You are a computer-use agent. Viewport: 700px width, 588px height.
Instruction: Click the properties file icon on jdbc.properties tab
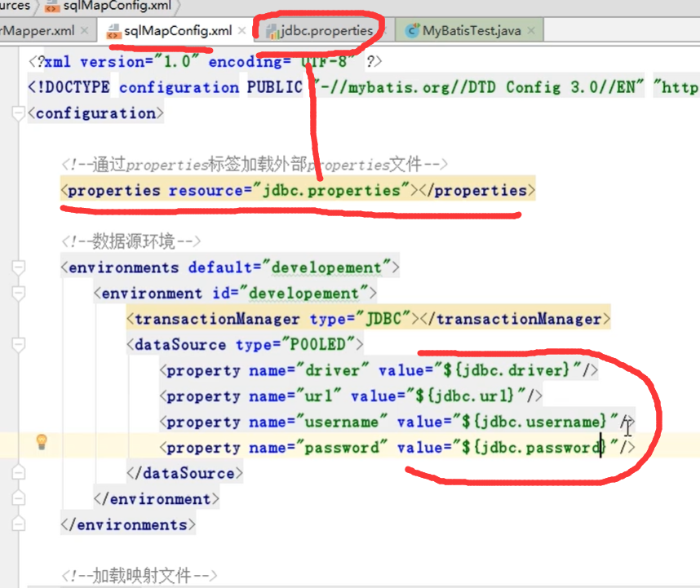point(272,31)
